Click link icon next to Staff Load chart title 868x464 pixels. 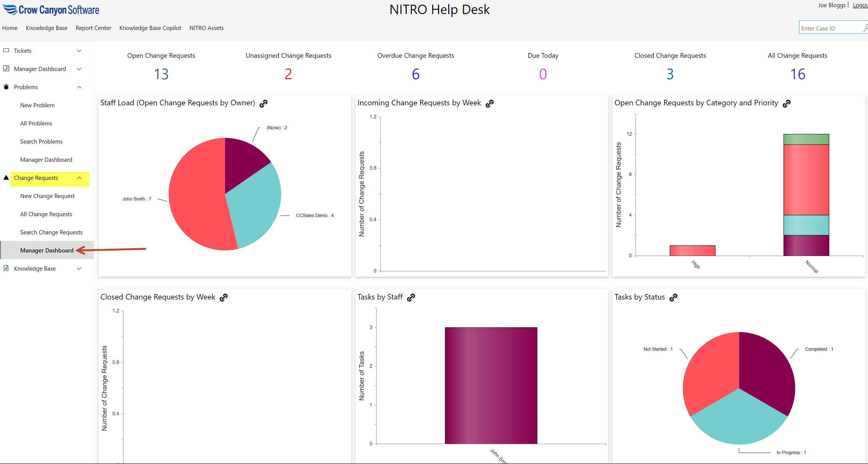tap(264, 103)
